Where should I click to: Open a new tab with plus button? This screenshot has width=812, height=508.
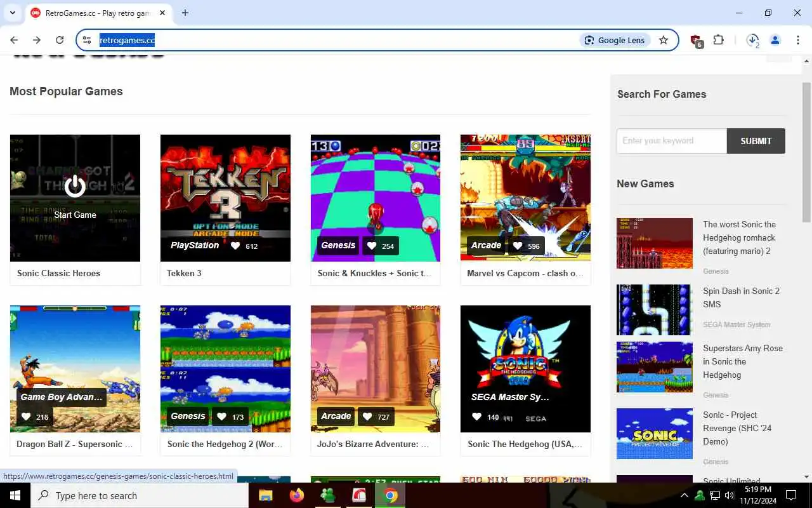pyautogui.click(x=185, y=13)
